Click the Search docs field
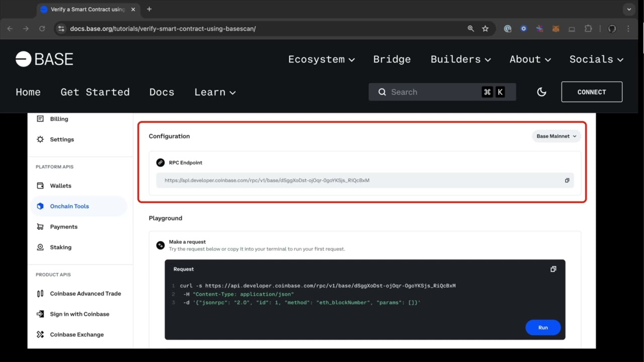 (x=442, y=92)
